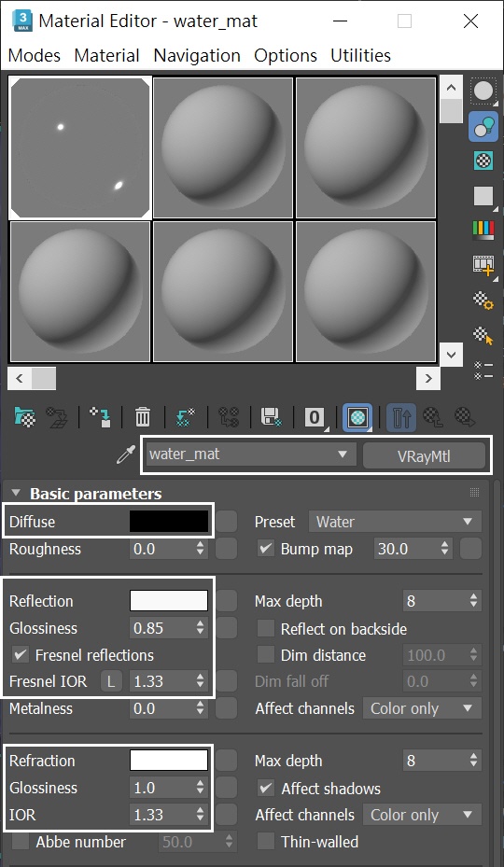504x867 pixels.
Task: Click the Put to Library icon
Action: [272, 417]
